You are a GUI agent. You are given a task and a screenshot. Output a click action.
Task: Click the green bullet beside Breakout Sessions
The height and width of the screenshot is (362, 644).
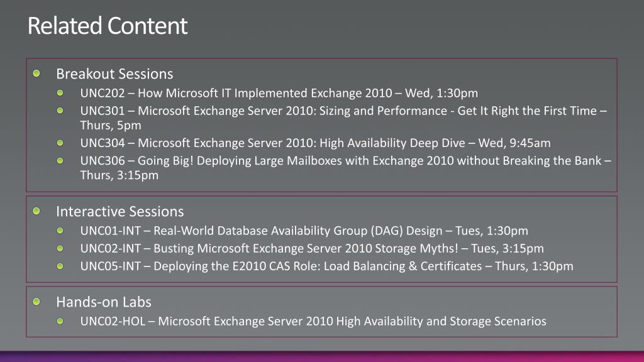pyautogui.click(x=36, y=74)
